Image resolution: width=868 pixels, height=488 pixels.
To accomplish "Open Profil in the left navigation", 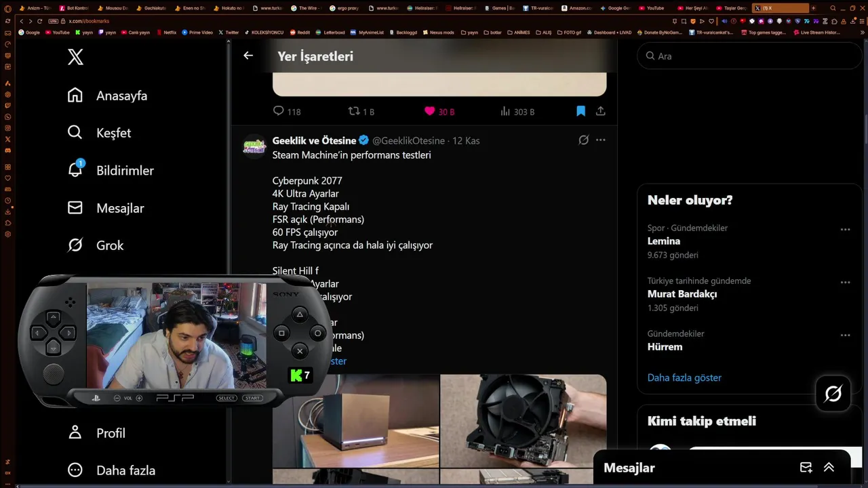I will point(96,433).
